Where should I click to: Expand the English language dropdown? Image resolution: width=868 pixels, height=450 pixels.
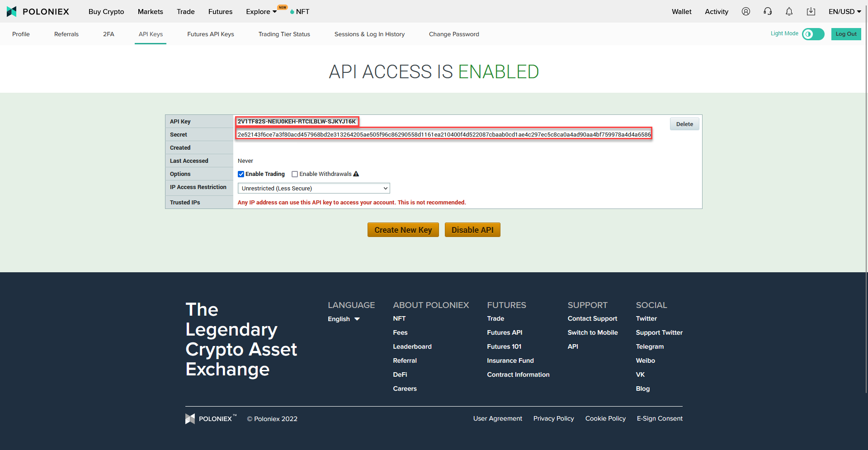pyautogui.click(x=344, y=319)
